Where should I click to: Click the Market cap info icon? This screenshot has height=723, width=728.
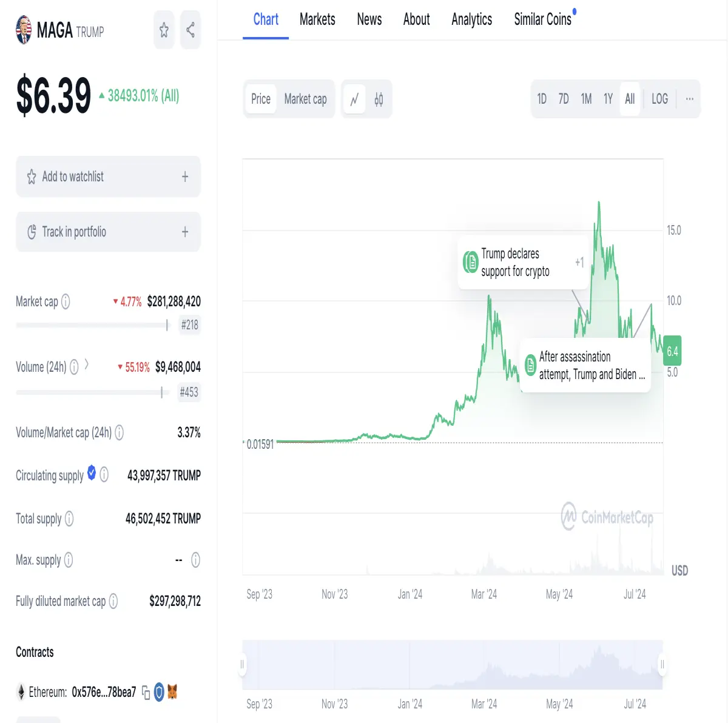pos(66,301)
